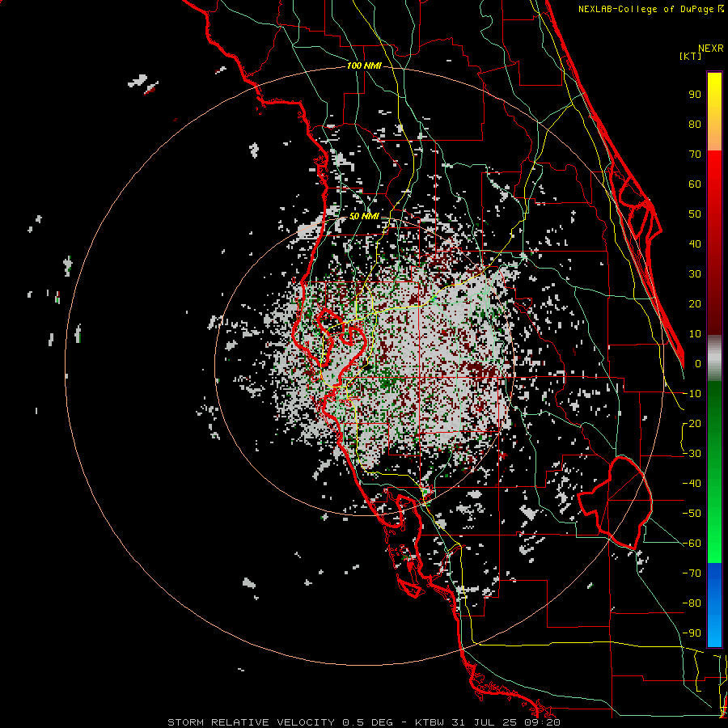Click the STORM RELATIVE VELOCITY caption text
The image size is (728, 728).
tap(251, 722)
